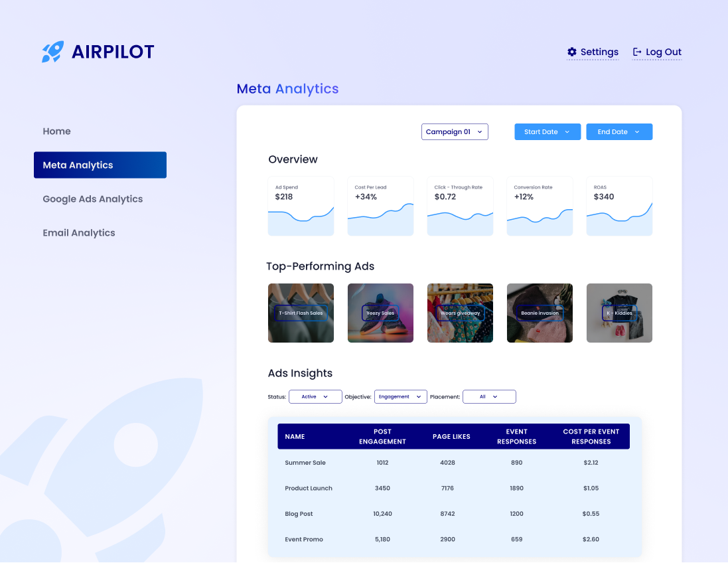Image resolution: width=728 pixels, height=563 pixels.
Task: Click the PAGE LIKES column header
Action: click(x=451, y=437)
